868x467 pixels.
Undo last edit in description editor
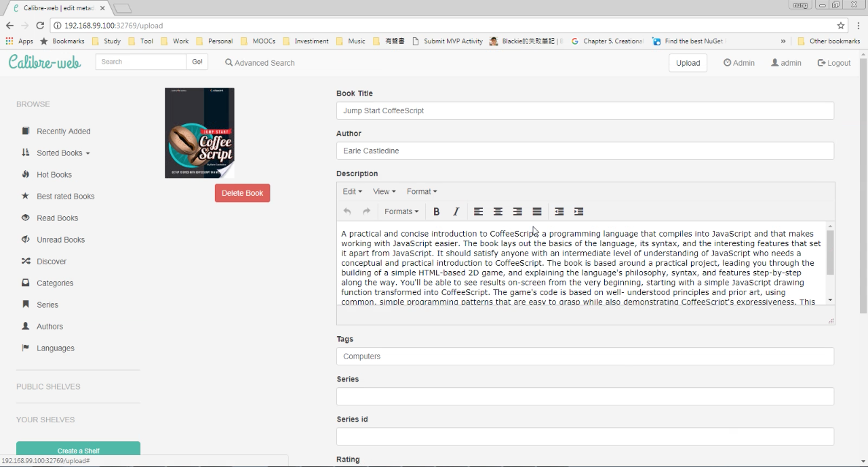(x=347, y=211)
